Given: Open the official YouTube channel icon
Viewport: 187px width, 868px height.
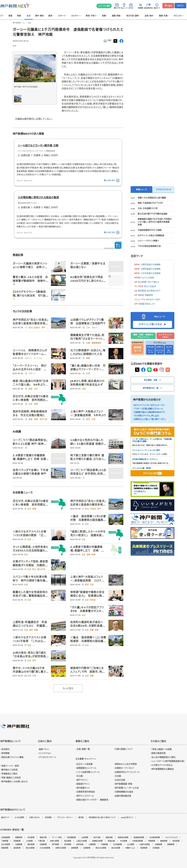Looking at the screenshot, I should [155, 370].
